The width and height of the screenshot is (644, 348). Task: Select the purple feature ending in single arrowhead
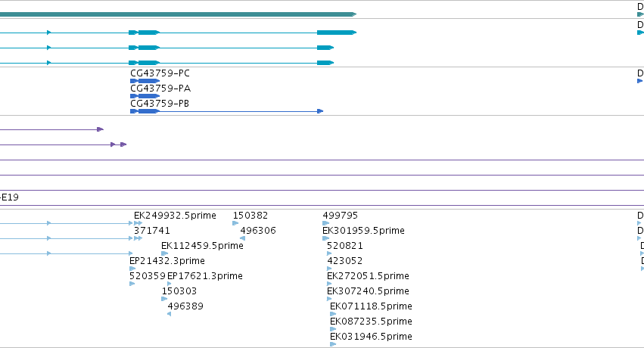[51, 129]
